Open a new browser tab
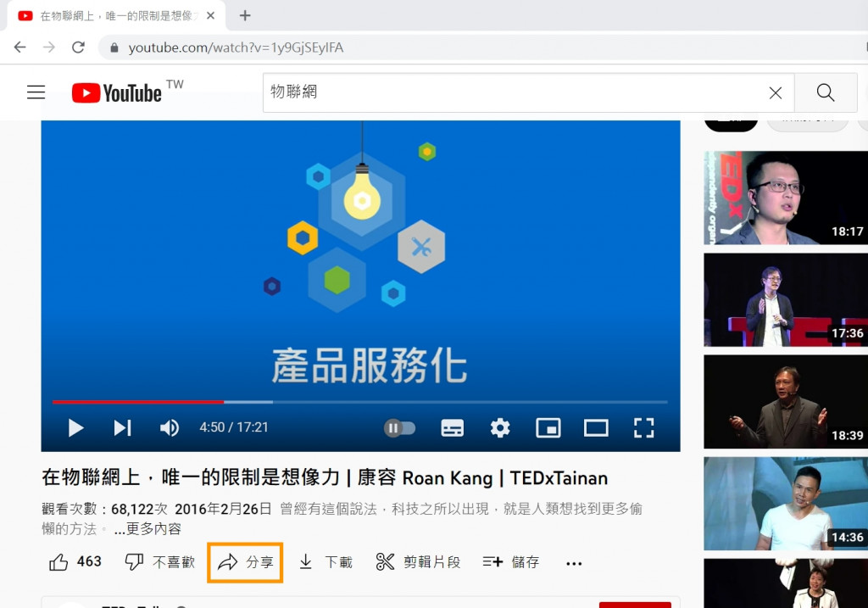This screenshot has width=868, height=608. (x=245, y=15)
